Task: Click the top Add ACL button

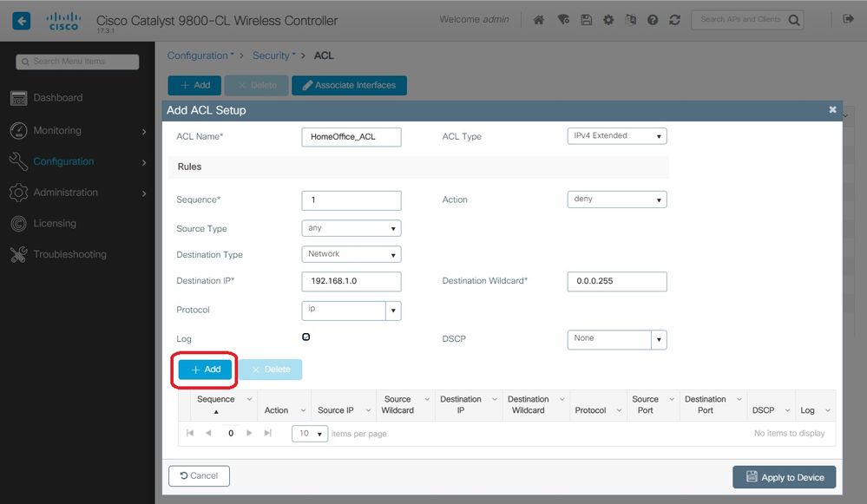Action: tap(194, 85)
